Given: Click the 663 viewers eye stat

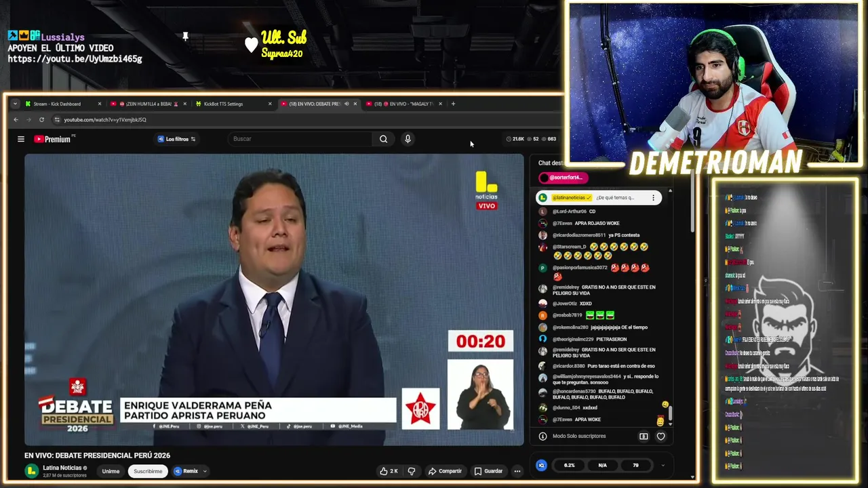Looking at the screenshot, I should [549, 139].
